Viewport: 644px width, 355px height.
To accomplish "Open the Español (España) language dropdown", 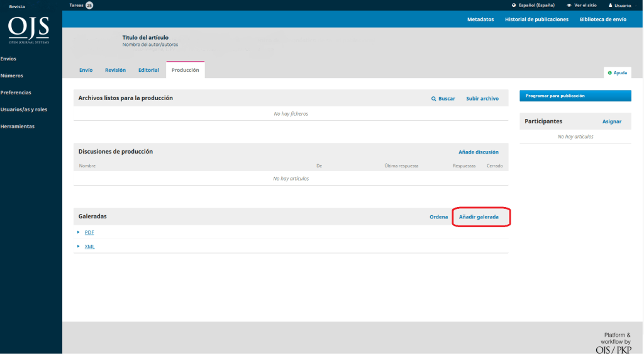I will pyautogui.click(x=536, y=5).
